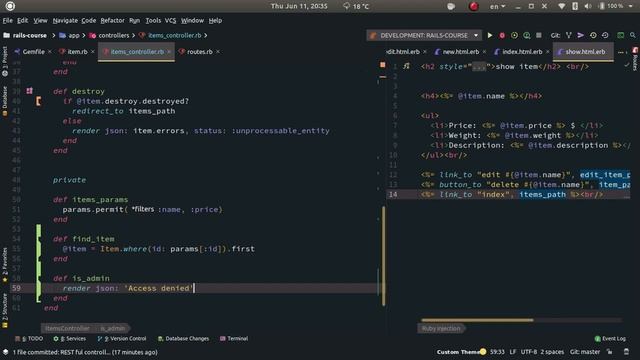Open the Database Changes tool window button
Viewport: 640px width, 360px height.
[x=183, y=338]
